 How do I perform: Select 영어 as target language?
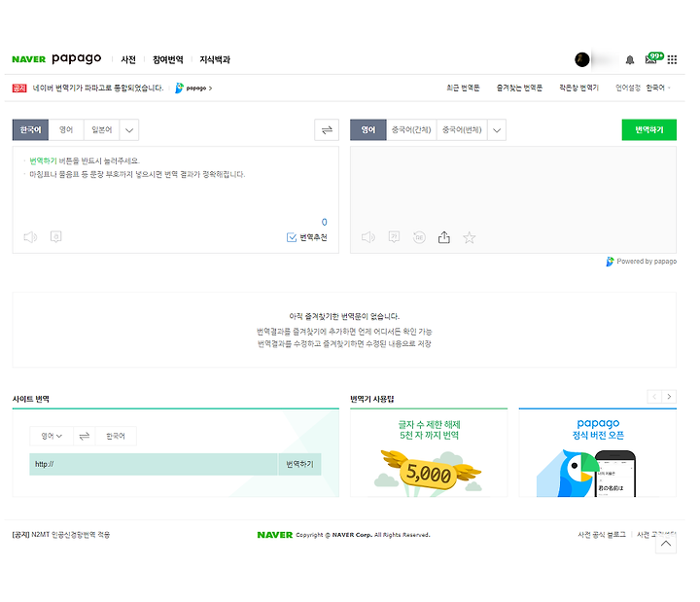pyautogui.click(x=368, y=130)
